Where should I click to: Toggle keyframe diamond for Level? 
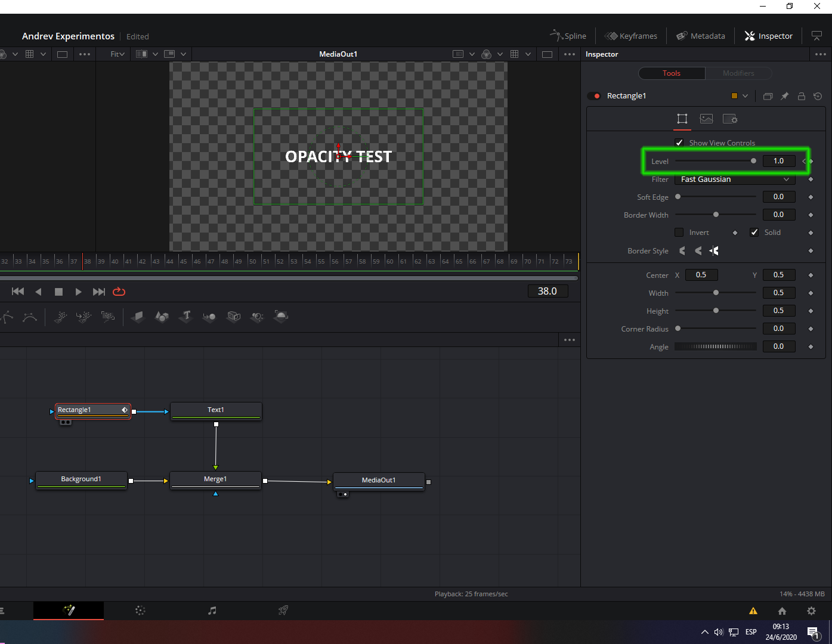811,161
